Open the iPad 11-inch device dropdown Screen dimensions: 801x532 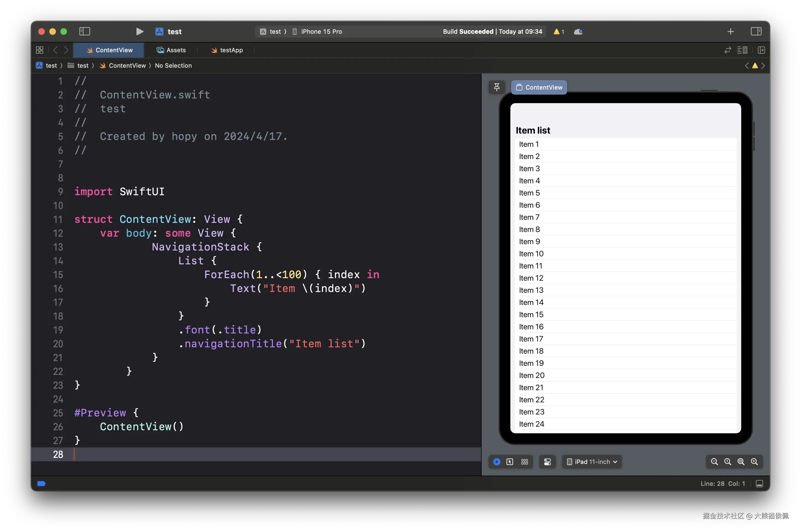(x=592, y=462)
